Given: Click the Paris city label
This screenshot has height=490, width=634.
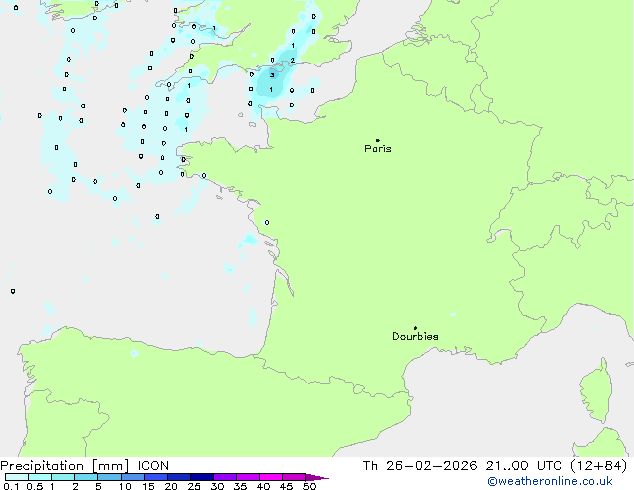Looking at the screenshot, I should tap(378, 149).
